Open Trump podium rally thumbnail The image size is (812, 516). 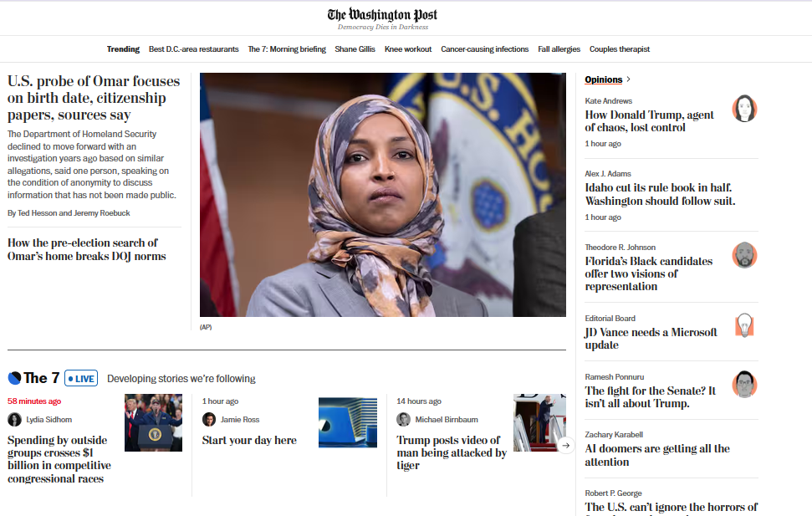coord(153,422)
